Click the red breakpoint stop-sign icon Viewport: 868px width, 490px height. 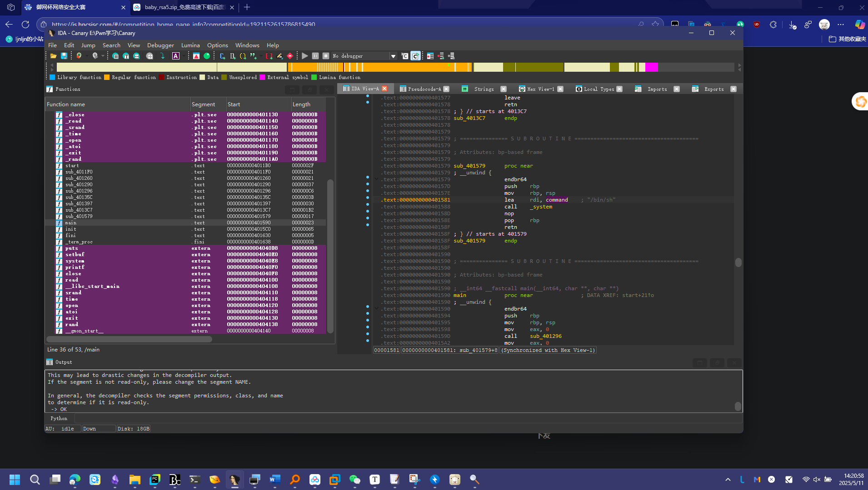pyautogui.click(x=290, y=56)
